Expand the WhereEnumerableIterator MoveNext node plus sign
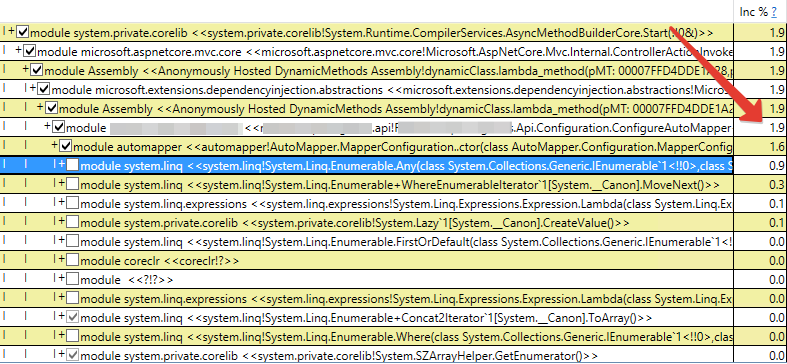 click(x=62, y=183)
